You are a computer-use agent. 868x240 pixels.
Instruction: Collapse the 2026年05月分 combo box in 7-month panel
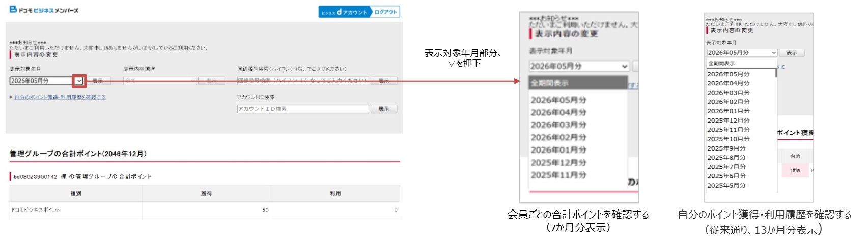point(579,66)
